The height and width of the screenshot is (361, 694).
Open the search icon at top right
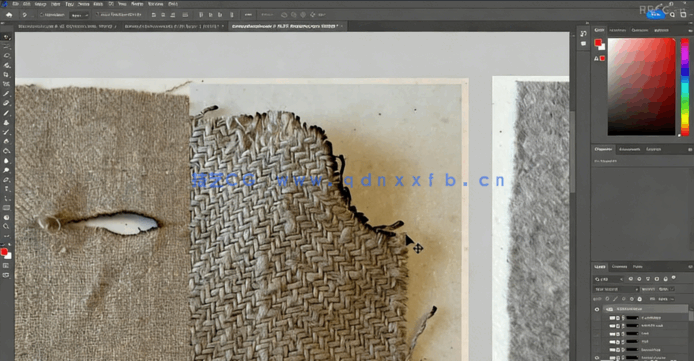pyautogui.click(x=672, y=15)
